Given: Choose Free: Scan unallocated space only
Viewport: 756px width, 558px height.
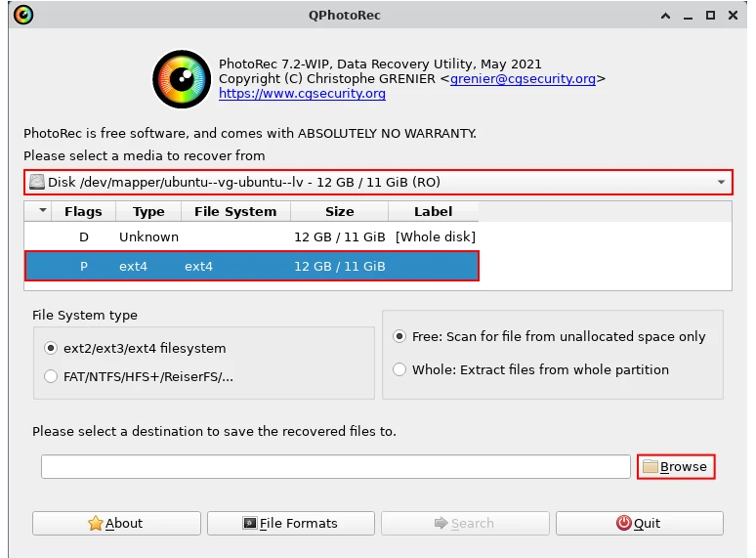Looking at the screenshot, I should (x=399, y=336).
